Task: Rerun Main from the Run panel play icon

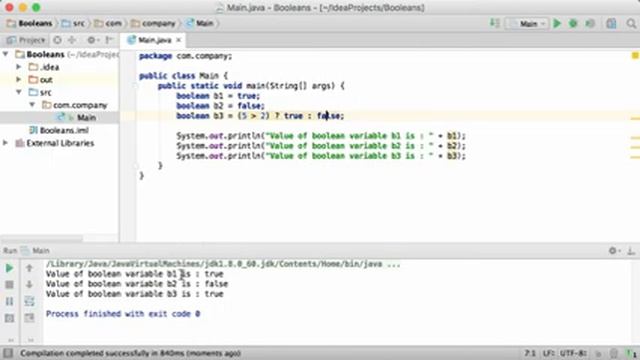Action: click(x=9, y=268)
